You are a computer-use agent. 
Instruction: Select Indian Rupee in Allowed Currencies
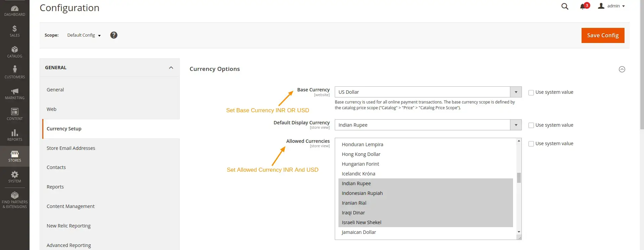point(425,183)
